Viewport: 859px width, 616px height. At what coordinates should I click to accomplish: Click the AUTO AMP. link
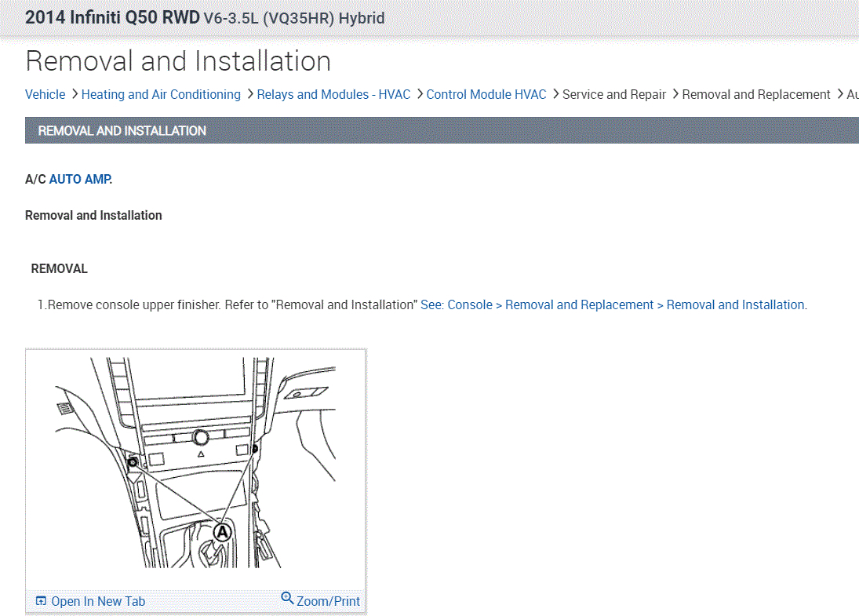coord(81,179)
